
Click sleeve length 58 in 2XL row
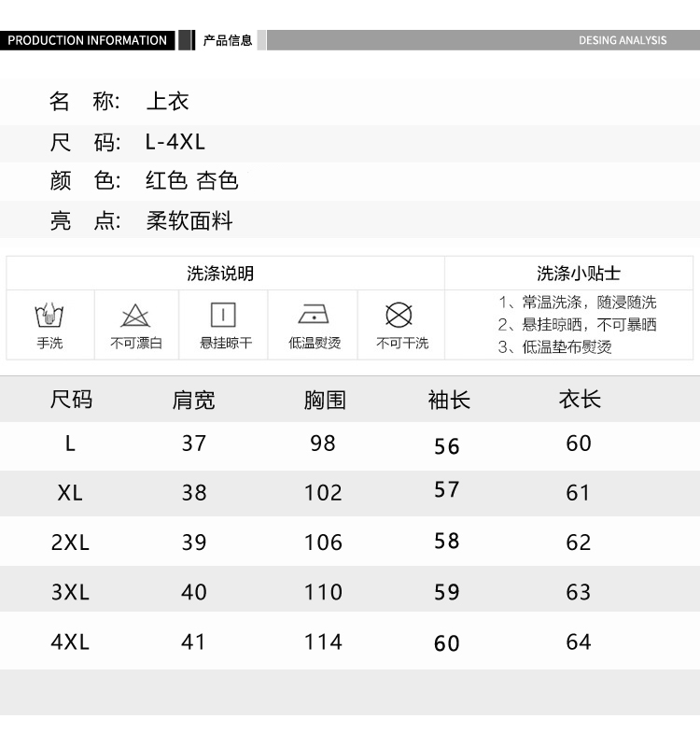click(447, 541)
